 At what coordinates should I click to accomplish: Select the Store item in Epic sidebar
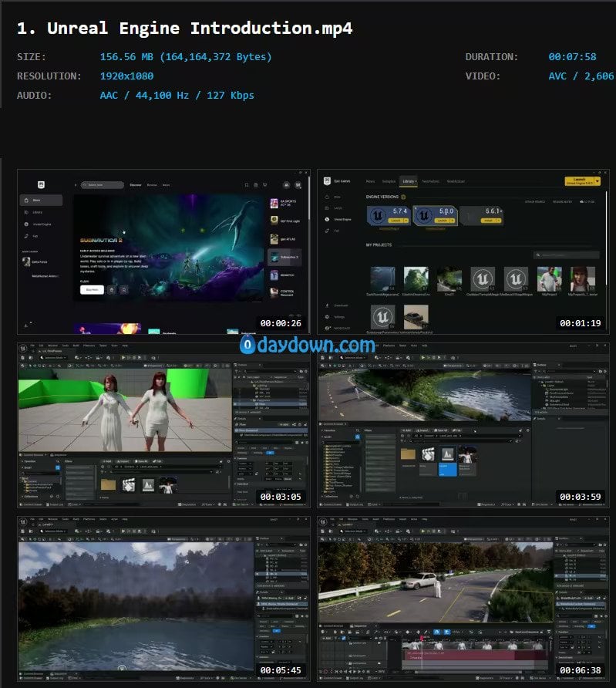tap(41, 200)
